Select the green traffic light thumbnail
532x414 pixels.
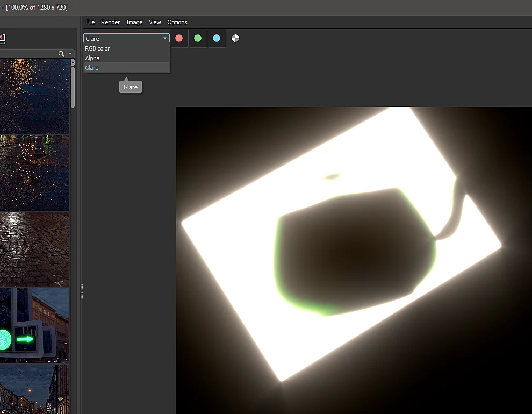[x=34, y=326]
